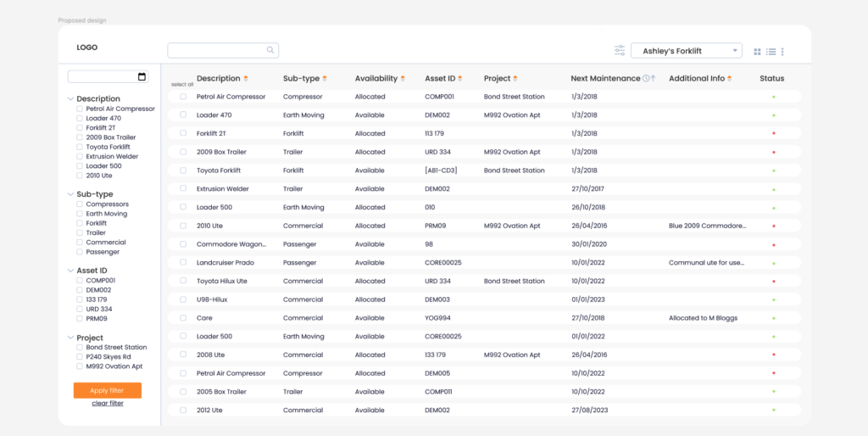Click the clear filter link
This screenshot has height=436, width=868.
tap(108, 404)
